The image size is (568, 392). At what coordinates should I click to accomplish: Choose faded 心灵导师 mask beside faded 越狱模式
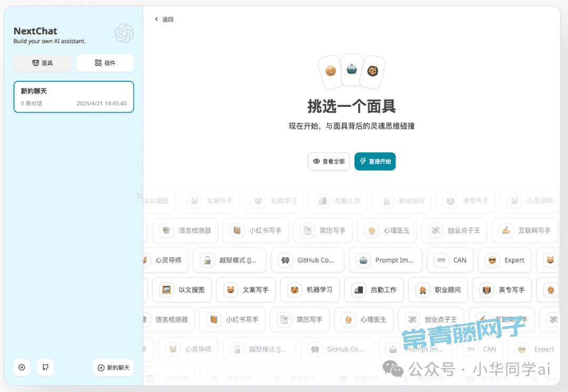tap(188, 349)
